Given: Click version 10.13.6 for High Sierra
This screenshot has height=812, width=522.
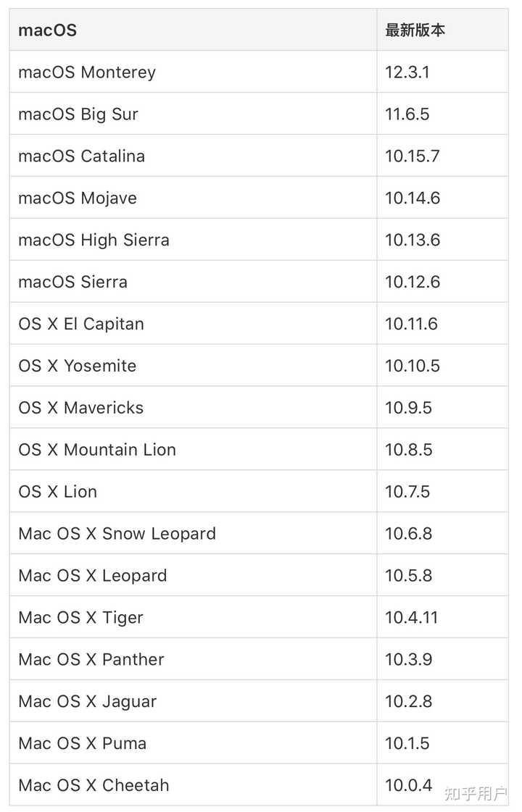Looking at the screenshot, I should coord(413,240).
